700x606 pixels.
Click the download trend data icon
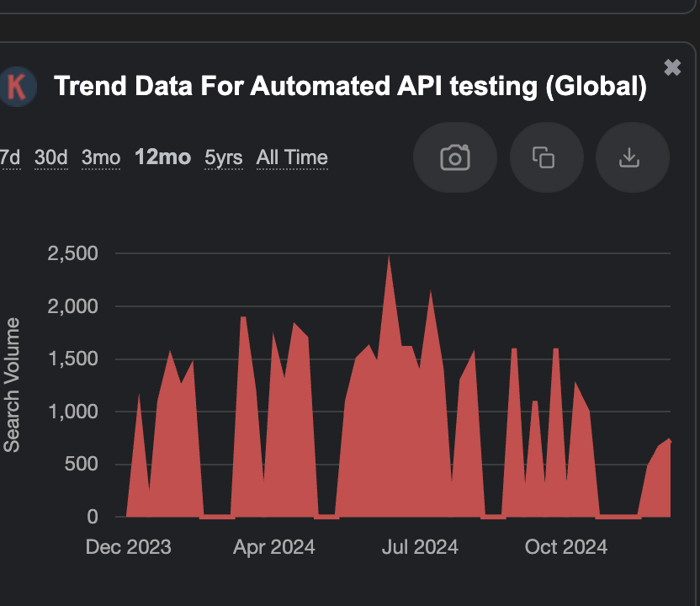(x=632, y=157)
